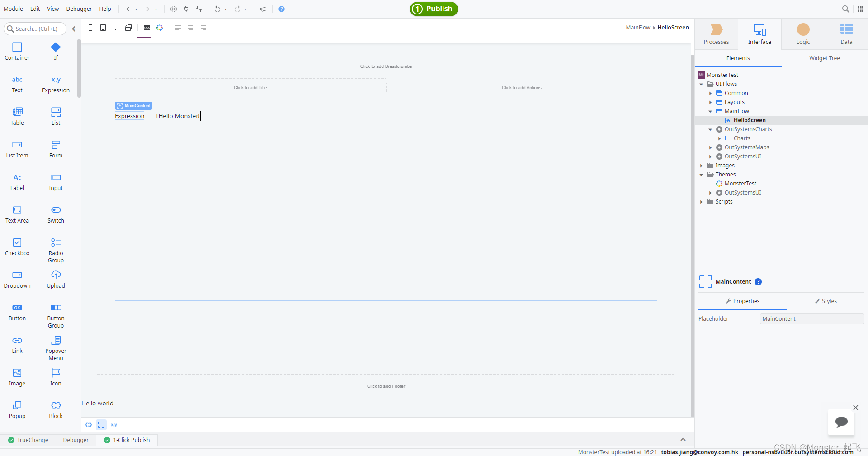
Task: Select the Checkbox widget in toolbox
Action: click(x=17, y=247)
